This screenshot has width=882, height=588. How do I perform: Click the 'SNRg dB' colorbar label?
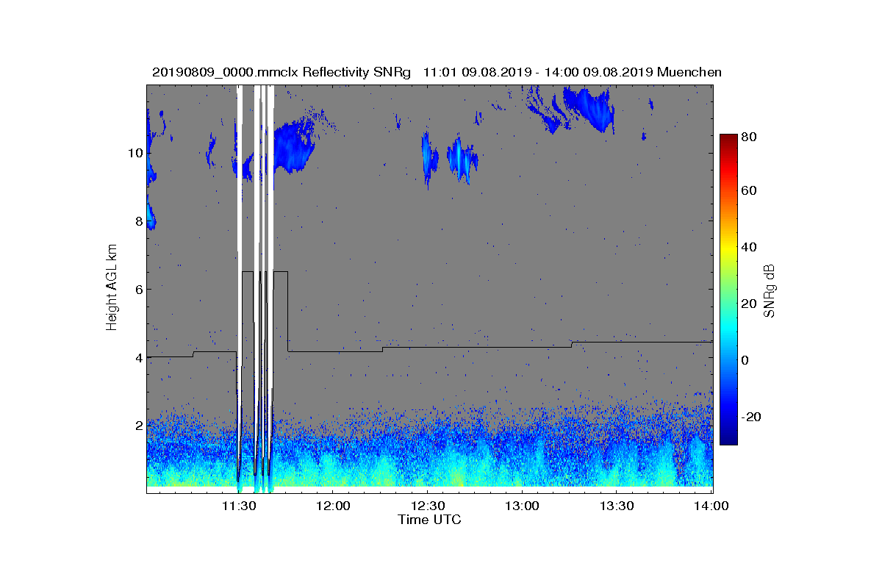coord(770,291)
